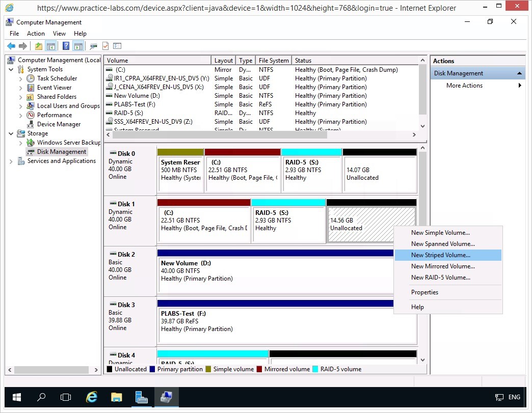Click the Rescan Disks toolbar icon
532x413 pixels.
coord(93,46)
